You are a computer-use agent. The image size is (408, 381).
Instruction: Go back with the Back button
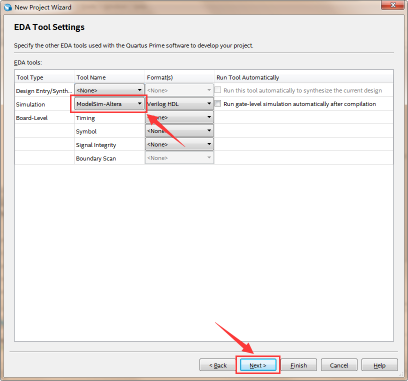218,365
